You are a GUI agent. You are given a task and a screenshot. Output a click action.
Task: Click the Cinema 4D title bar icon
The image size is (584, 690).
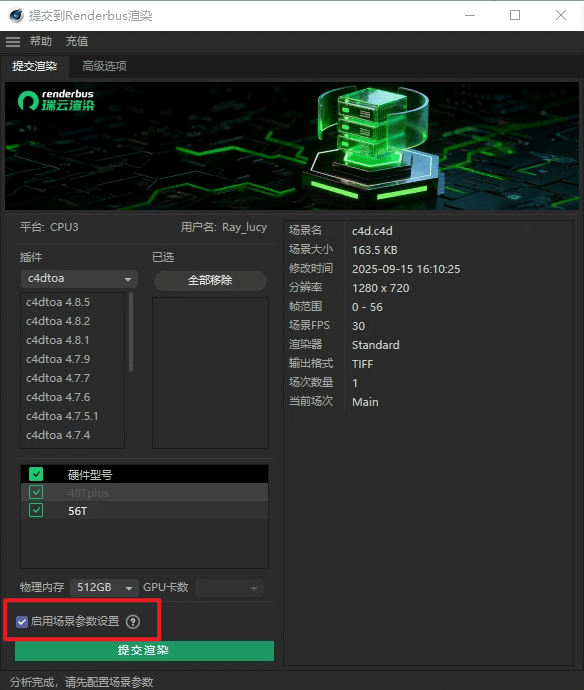click(x=16, y=15)
